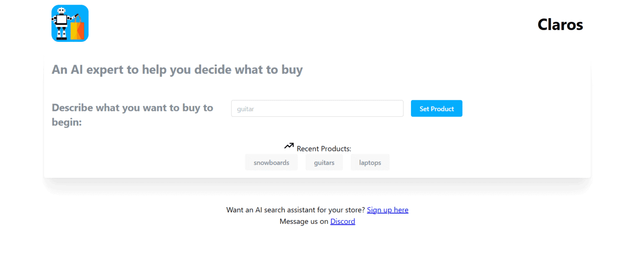This screenshot has height=275, width=644.
Task: Choose the snowboards recent product chip
Action: point(271,163)
